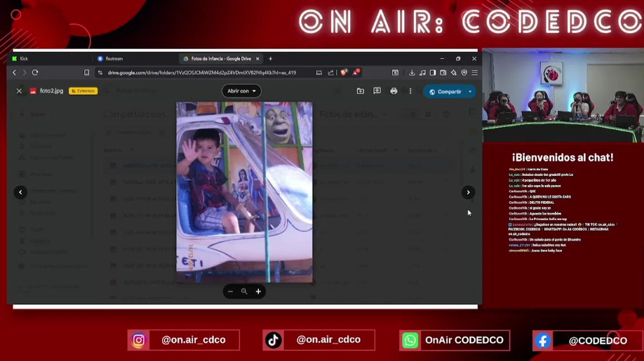This screenshot has width=644, height=361.
Task: Open the three-dot more actions menu
Action: click(410, 91)
